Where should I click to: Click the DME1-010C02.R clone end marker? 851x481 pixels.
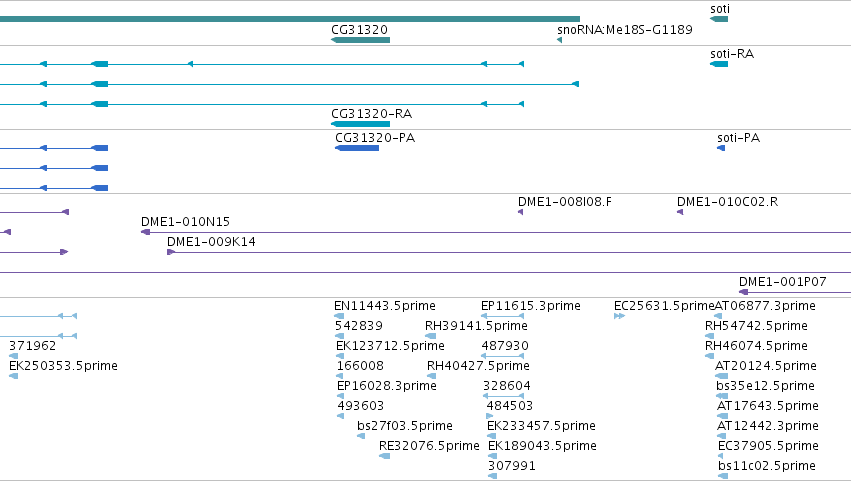tap(680, 212)
